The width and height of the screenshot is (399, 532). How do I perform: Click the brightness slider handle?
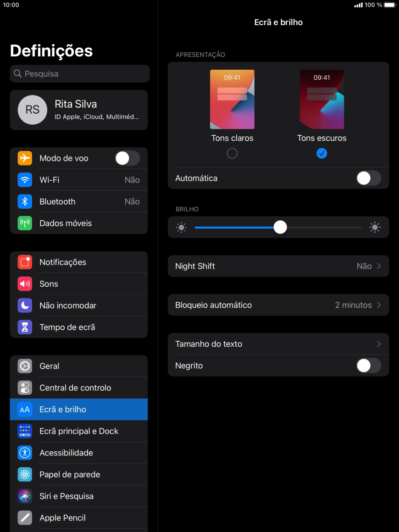(280, 227)
